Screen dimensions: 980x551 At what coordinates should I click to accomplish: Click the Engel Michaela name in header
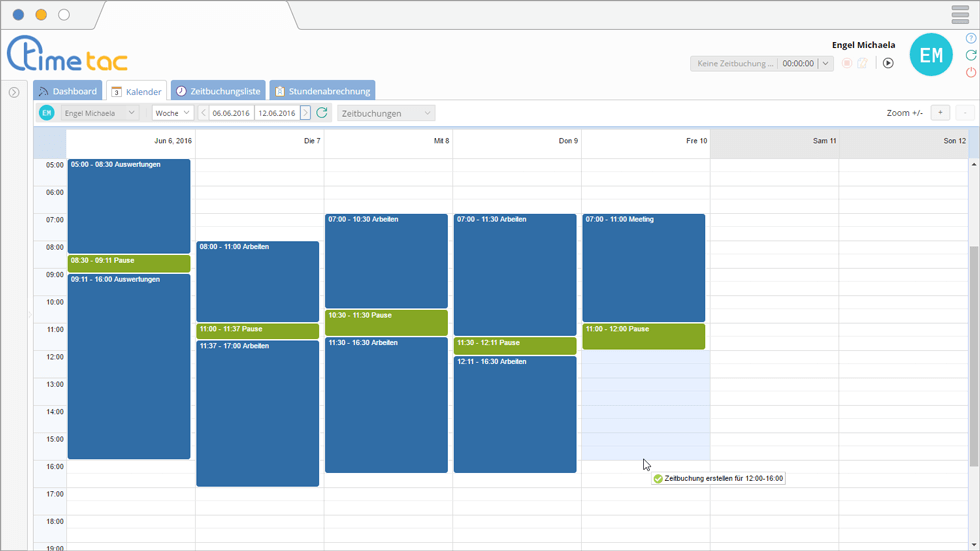click(x=863, y=45)
